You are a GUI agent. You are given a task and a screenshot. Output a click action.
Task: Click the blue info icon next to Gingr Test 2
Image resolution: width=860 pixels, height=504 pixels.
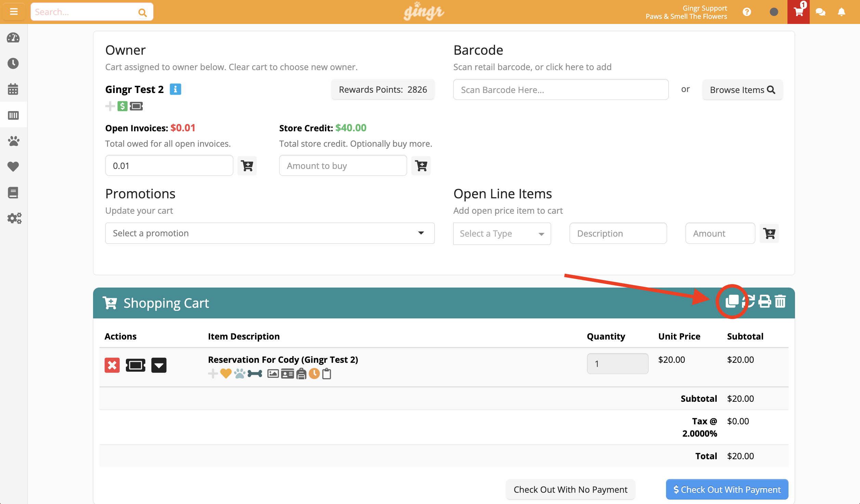point(175,89)
